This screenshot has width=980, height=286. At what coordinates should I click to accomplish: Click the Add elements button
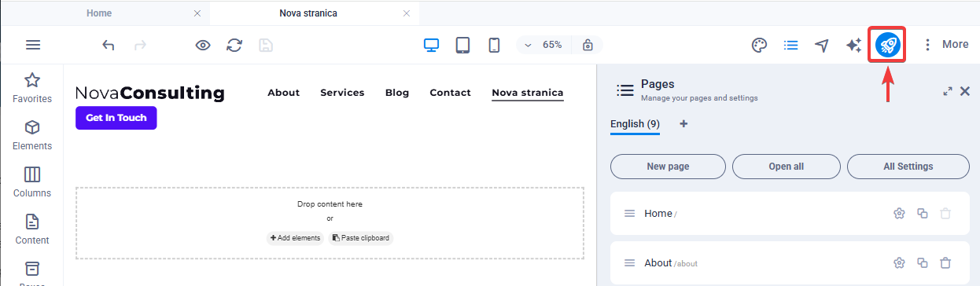click(x=295, y=238)
